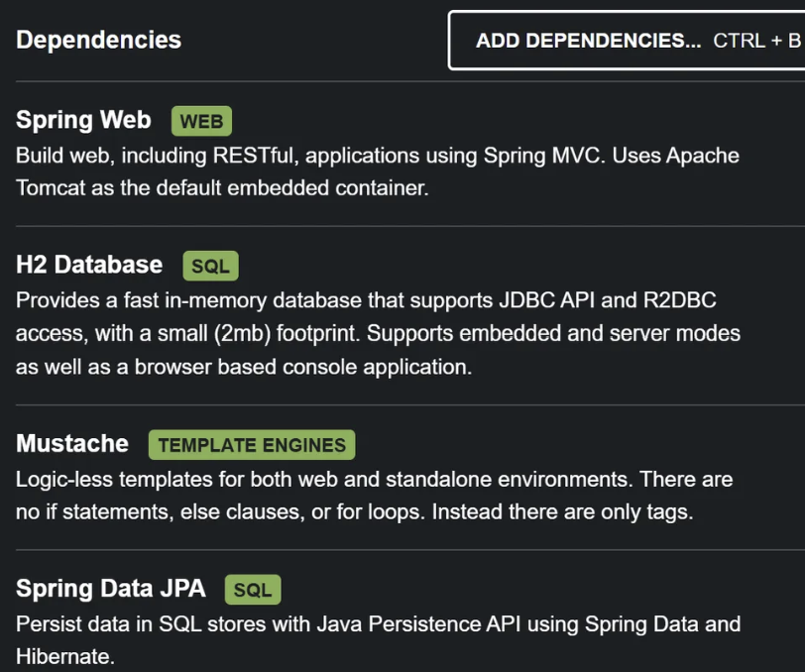Click the word 'Hibernate' in the last description

coord(62,656)
